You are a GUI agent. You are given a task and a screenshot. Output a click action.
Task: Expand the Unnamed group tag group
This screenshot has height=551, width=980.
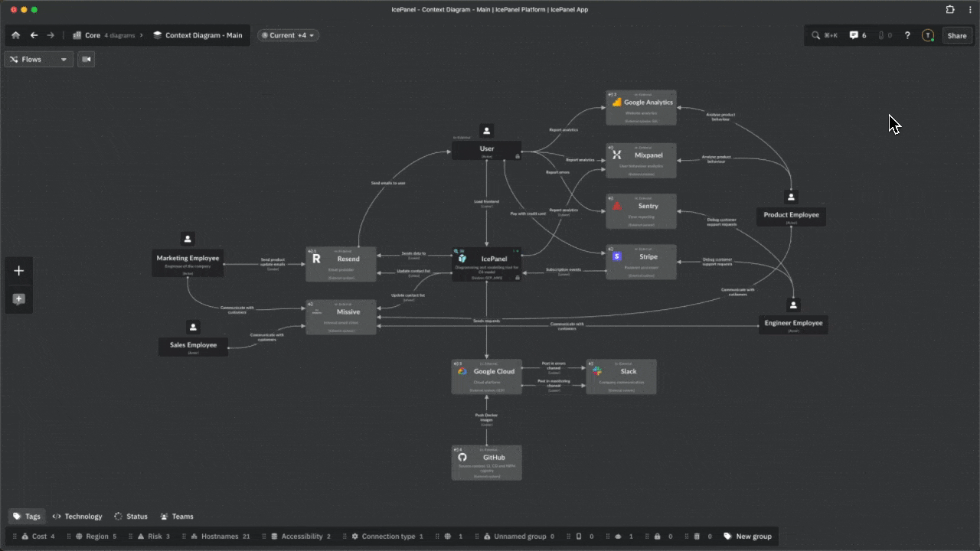coord(519,536)
